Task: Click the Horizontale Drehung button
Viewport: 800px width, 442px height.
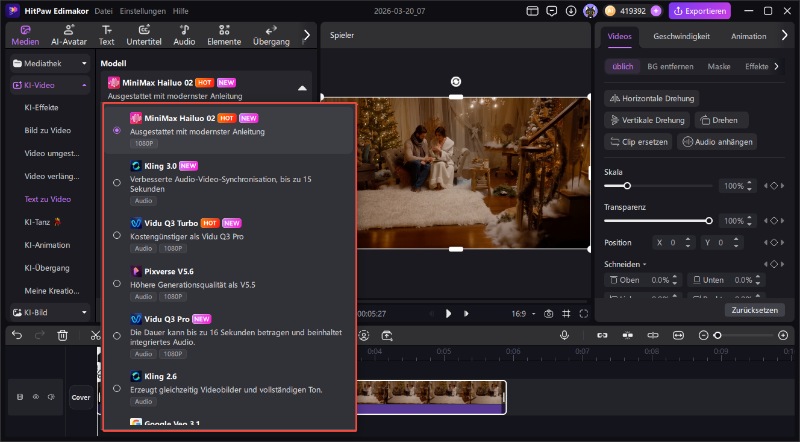Action: coord(652,98)
